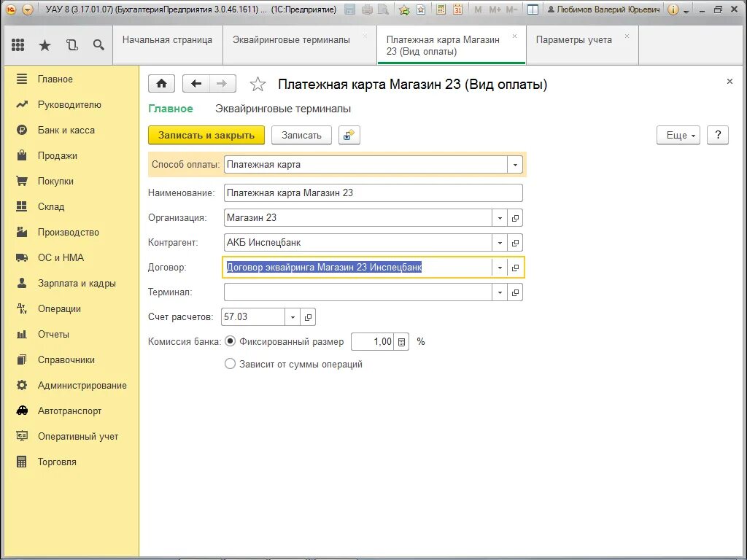Select Фиксированный размер radio button
This screenshot has width=747, height=560.
click(230, 341)
